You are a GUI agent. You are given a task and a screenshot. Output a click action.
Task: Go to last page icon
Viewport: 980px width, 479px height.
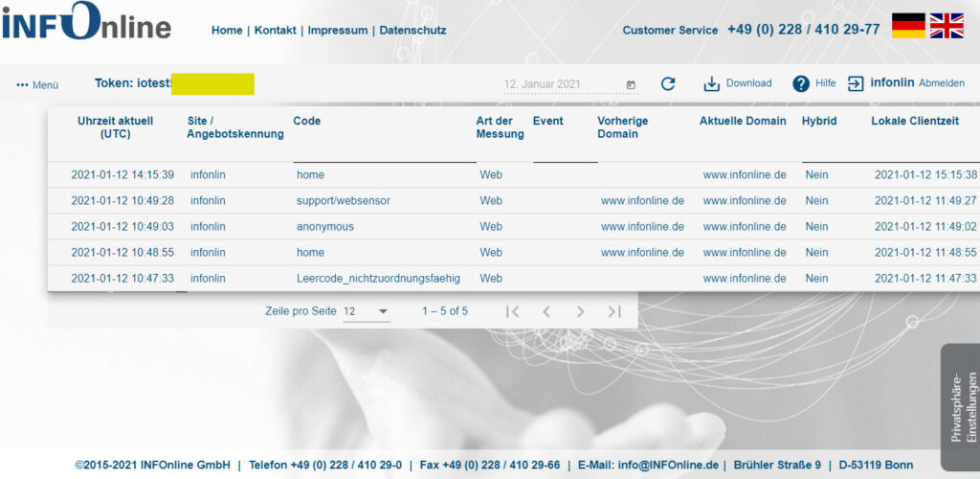614,311
